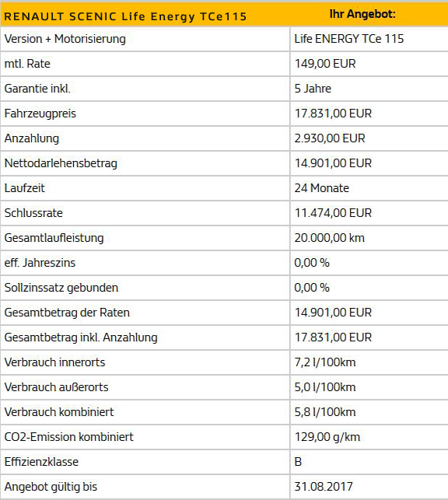This screenshot has height=500, width=448.
Task: Click the Gesamtlaufleistung 20.000,00 km value
Action: pyautogui.click(x=329, y=238)
